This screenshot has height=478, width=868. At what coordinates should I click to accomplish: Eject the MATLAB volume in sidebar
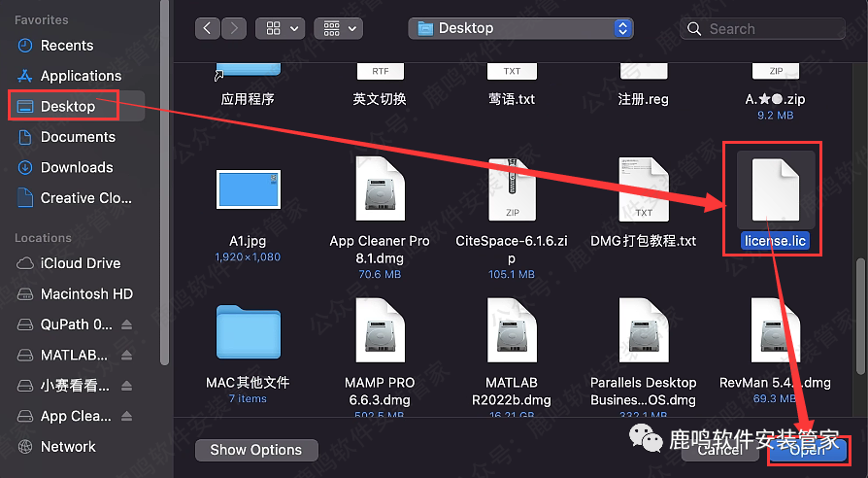click(x=127, y=355)
